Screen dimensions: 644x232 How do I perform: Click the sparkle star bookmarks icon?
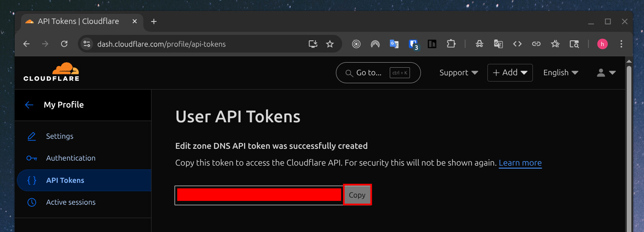[555, 44]
